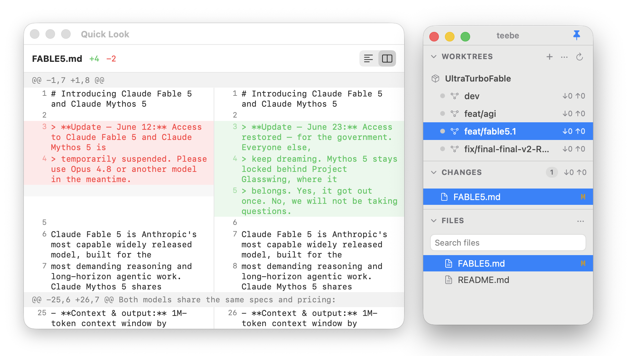
Task: Refresh the worktrees list
Action: click(579, 57)
